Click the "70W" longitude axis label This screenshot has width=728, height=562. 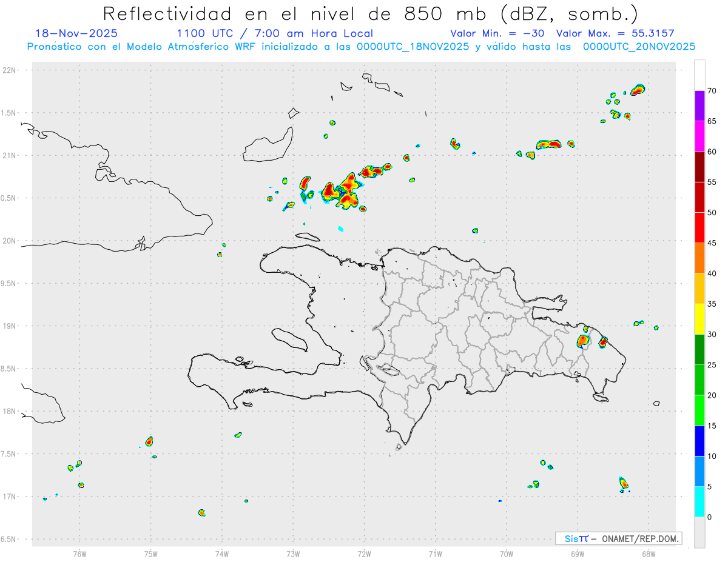tap(507, 554)
